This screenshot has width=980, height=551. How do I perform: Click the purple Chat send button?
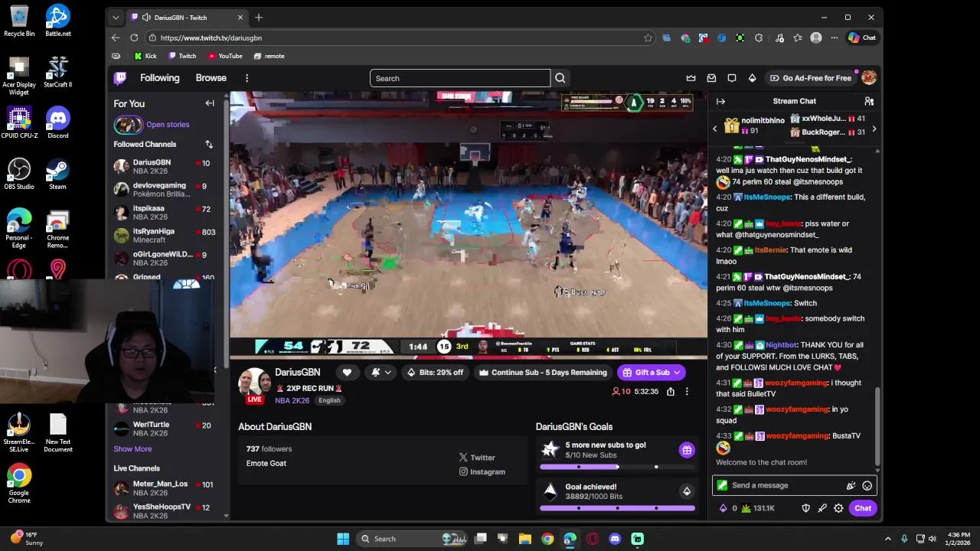coord(863,508)
